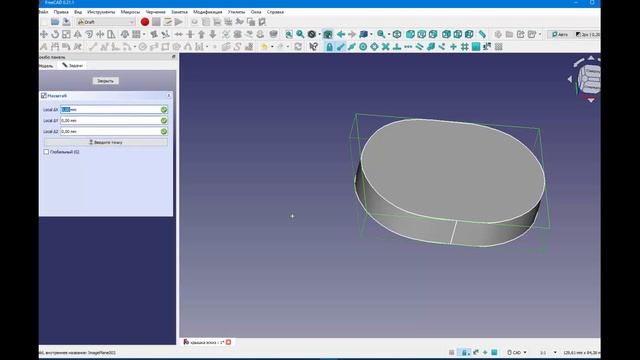640x360 pixels.
Task: Open CAD navigation style dropdown in status bar
Action: point(517,352)
